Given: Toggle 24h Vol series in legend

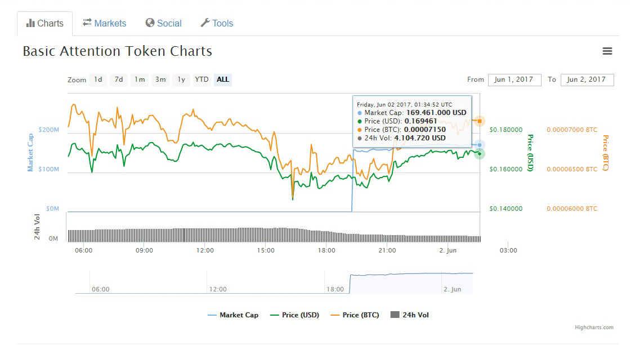Looking at the screenshot, I should (x=409, y=315).
